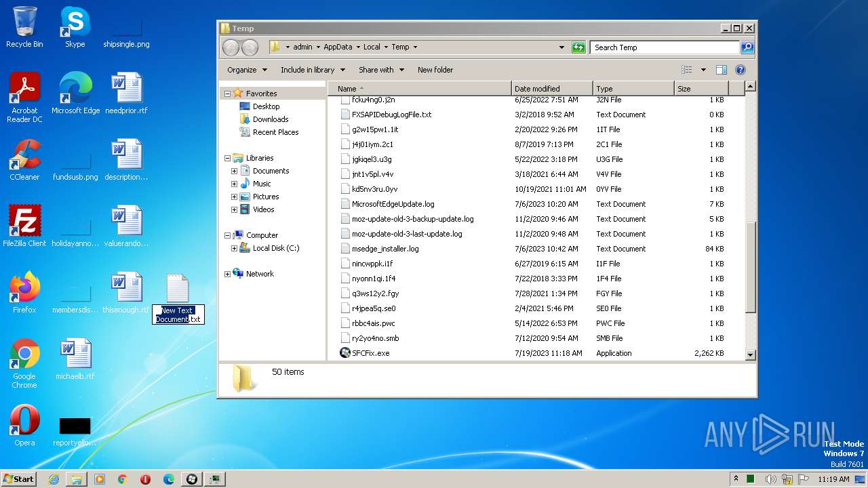The height and width of the screenshot is (488, 868).
Task: Select msedge_installer.log file
Action: 385,249
